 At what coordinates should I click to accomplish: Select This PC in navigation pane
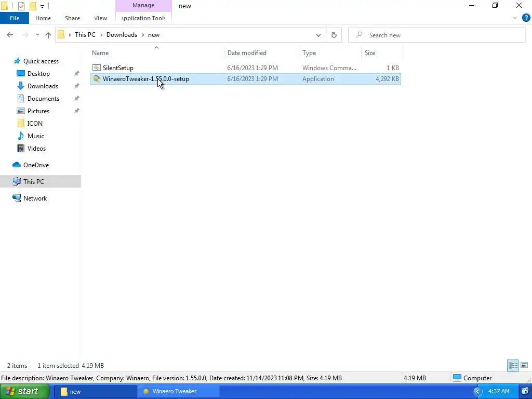pos(41,181)
